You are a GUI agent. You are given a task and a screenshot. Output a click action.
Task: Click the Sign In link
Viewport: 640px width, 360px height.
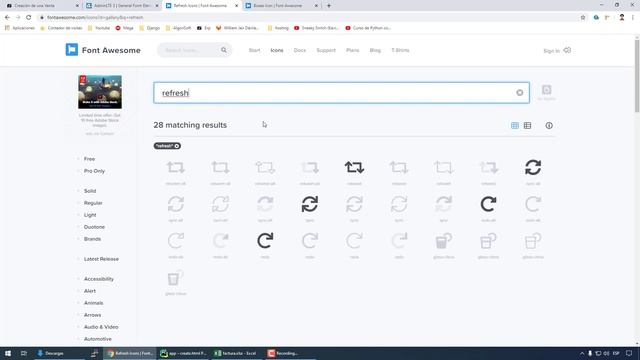pyautogui.click(x=551, y=51)
